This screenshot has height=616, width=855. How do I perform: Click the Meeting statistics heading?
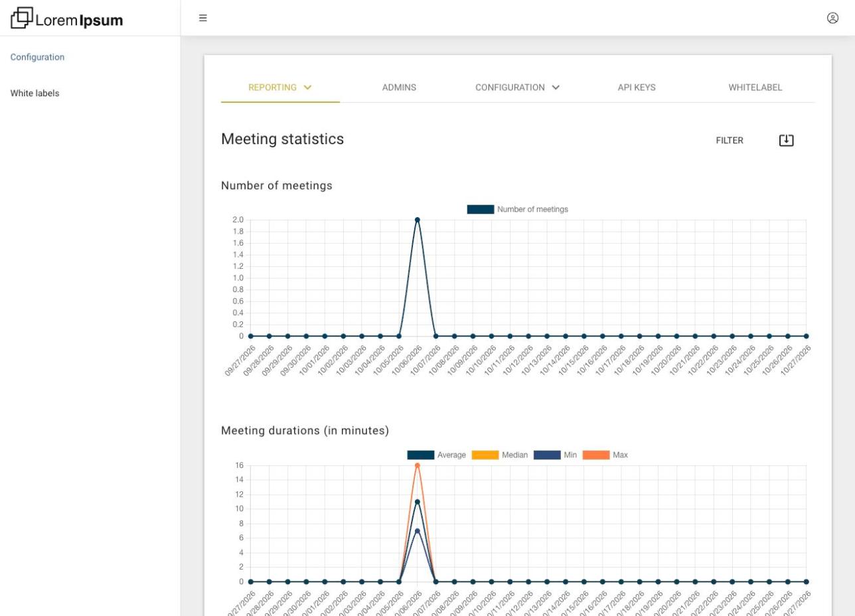(x=282, y=139)
